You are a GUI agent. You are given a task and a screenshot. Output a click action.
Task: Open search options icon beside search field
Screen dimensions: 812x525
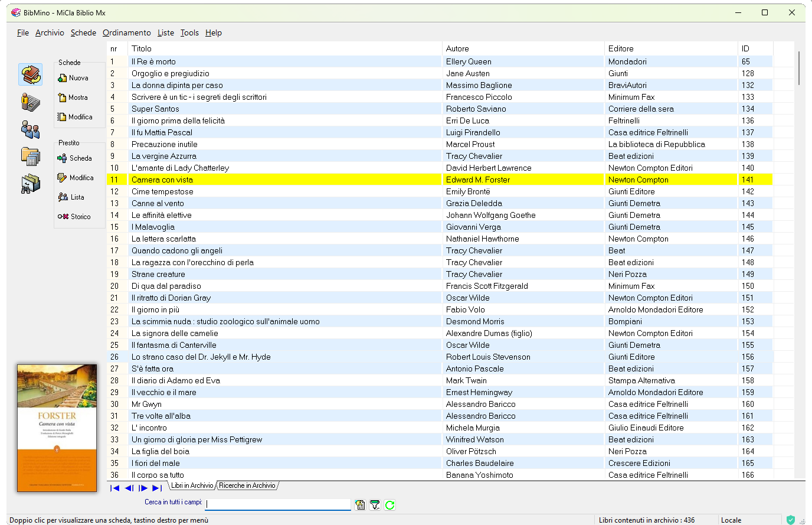pyautogui.click(x=361, y=505)
